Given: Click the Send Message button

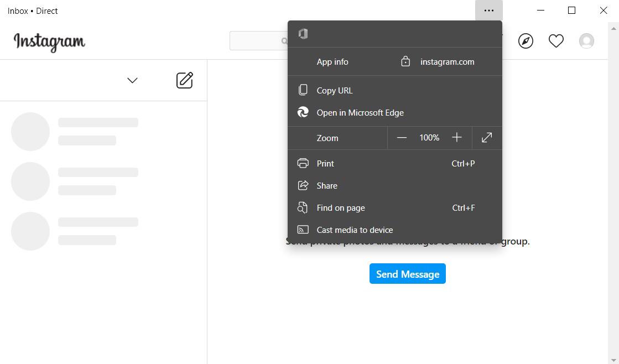Looking at the screenshot, I should (x=408, y=273).
